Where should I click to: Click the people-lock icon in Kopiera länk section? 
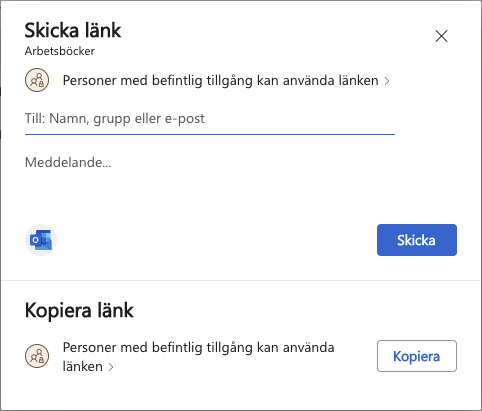click(x=37, y=356)
